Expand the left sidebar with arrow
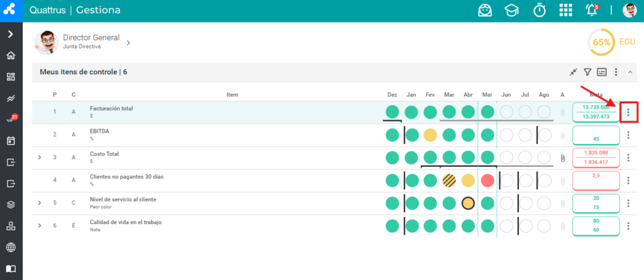 click(11, 34)
